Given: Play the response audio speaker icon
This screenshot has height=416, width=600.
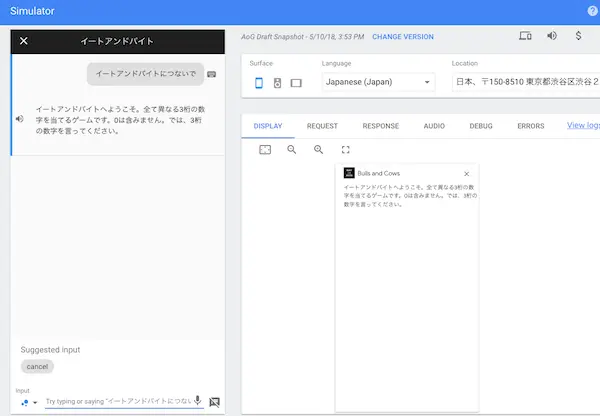Looking at the screenshot, I should tap(19, 119).
